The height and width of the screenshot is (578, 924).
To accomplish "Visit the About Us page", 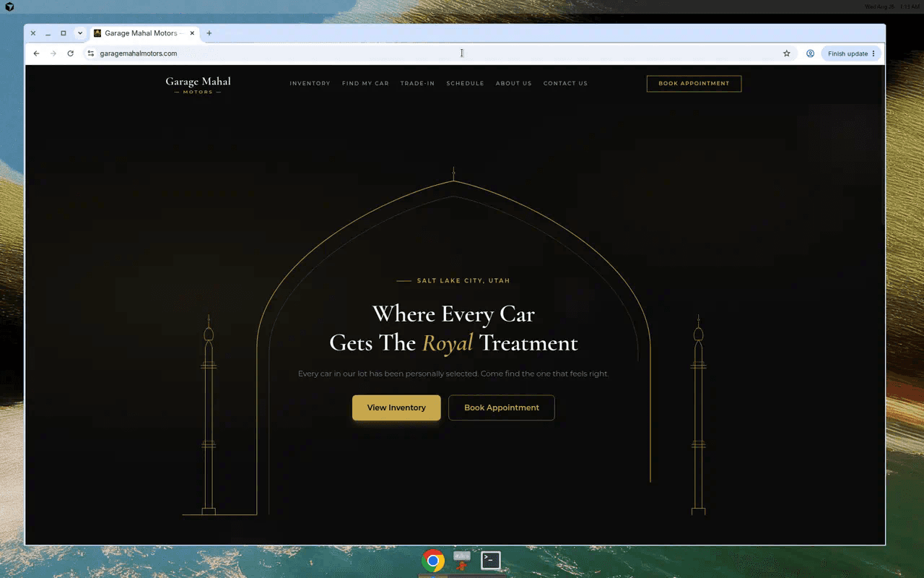I will point(513,83).
